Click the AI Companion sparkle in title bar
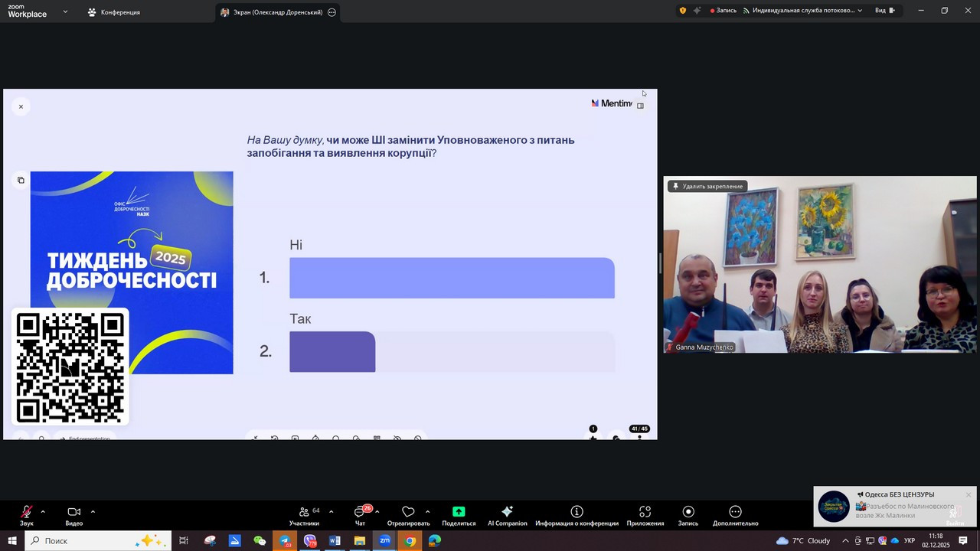 pyautogui.click(x=697, y=11)
